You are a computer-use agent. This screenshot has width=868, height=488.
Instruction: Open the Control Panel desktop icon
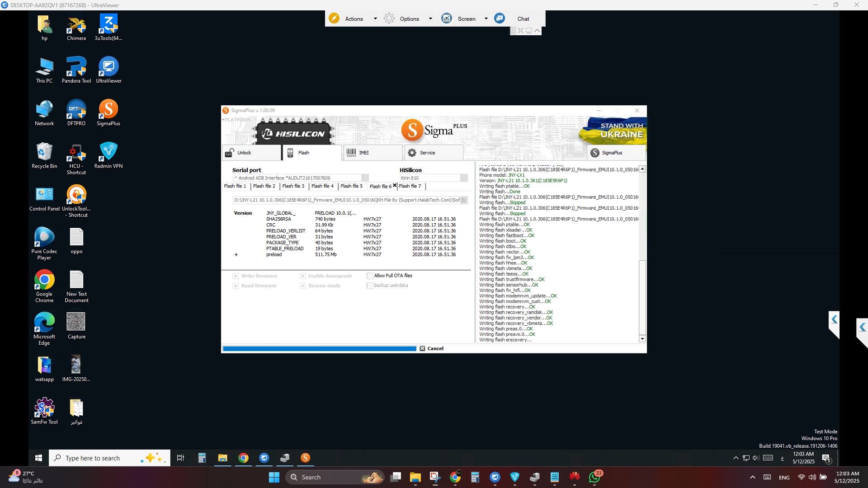[x=44, y=198]
